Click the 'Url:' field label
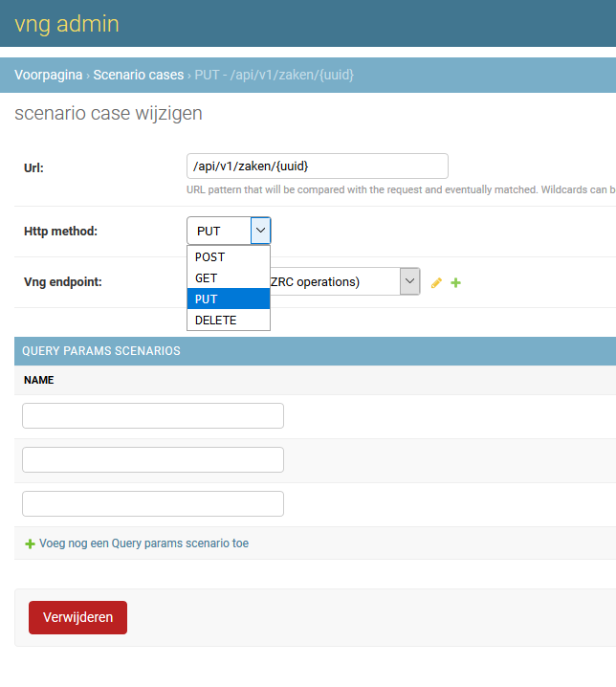This screenshot has height=687, width=616. pyautogui.click(x=33, y=167)
